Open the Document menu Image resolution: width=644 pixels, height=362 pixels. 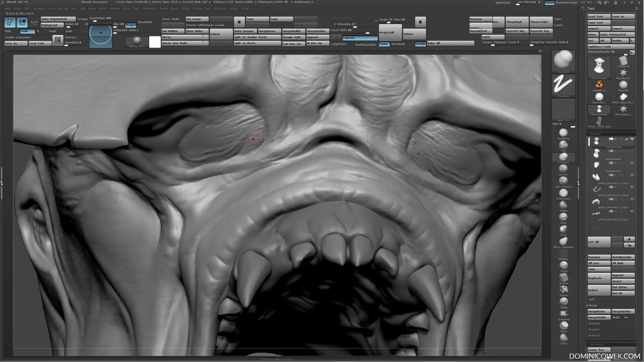(39, 9)
